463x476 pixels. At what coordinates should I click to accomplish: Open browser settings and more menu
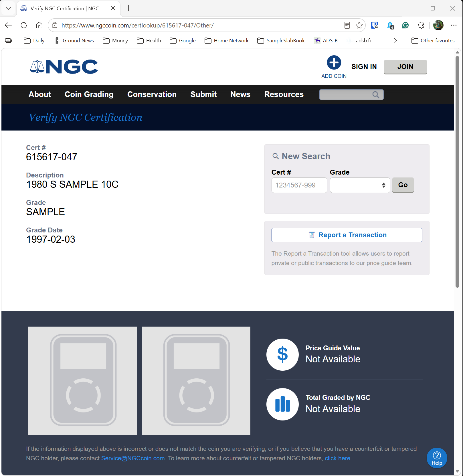pos(454,25)
